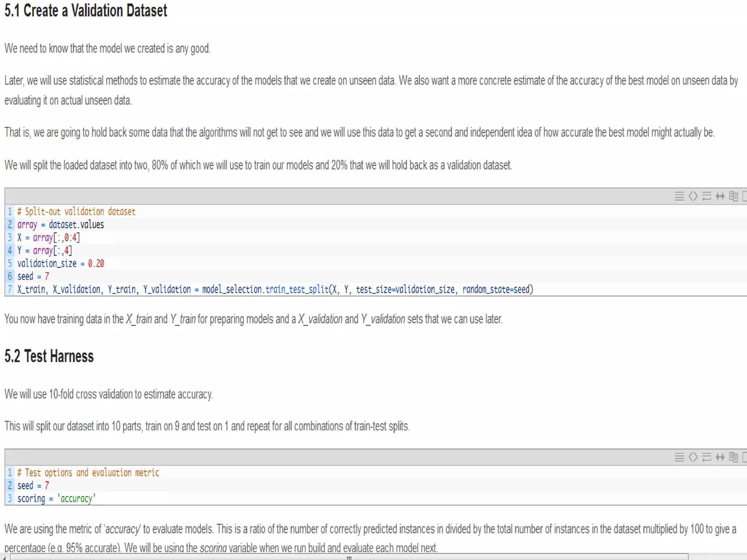Toggle line numbers on Test options code block
This screenshot has width=747, height=560.
679,457
